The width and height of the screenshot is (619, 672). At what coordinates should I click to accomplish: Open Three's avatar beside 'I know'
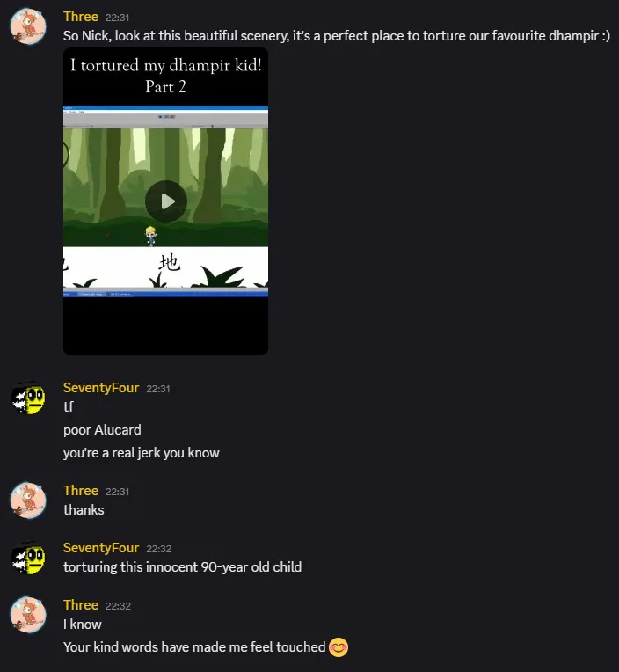coord(28,615)
